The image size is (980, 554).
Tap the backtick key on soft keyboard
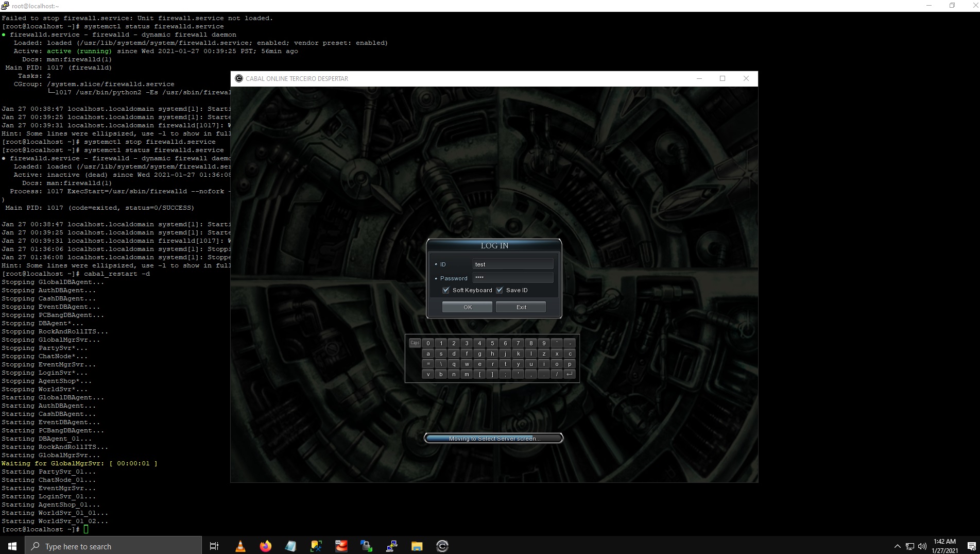[x=557, y=343]
